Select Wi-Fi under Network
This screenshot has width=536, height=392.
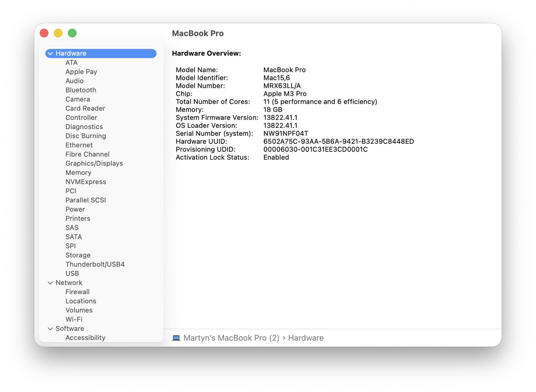tap(74, 319)
